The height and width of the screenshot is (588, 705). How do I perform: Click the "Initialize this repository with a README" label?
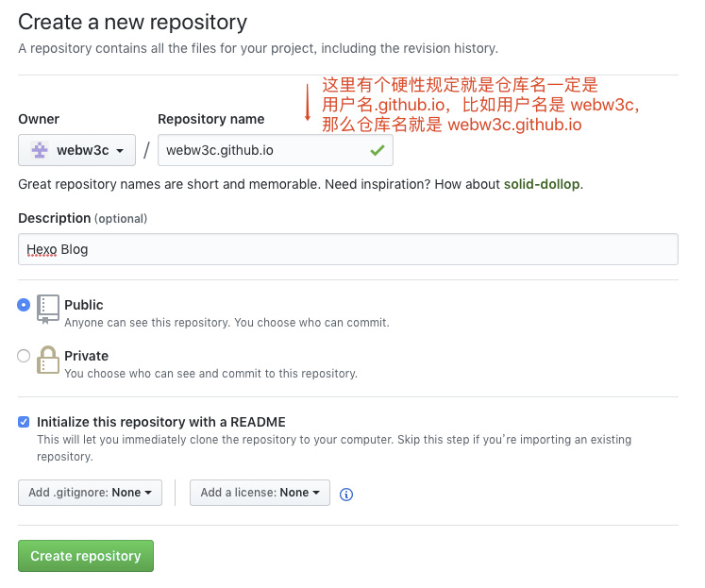tap(160, 422)
